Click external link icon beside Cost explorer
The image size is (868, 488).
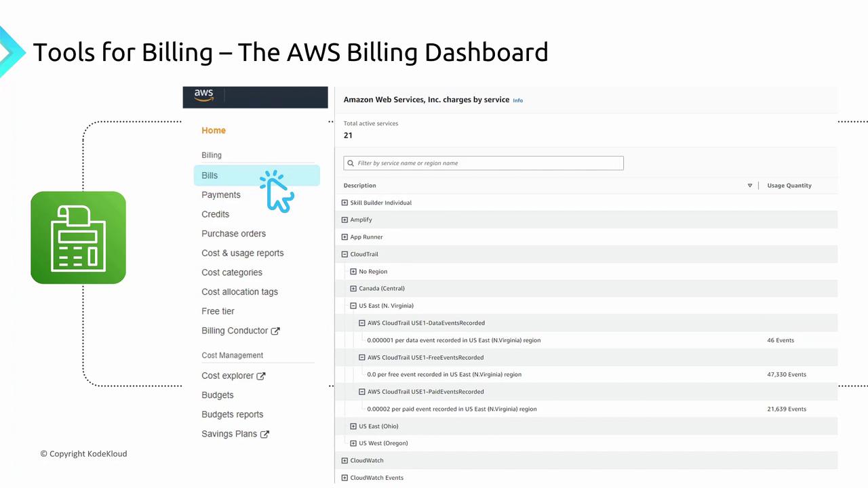(x=261, y=376)
